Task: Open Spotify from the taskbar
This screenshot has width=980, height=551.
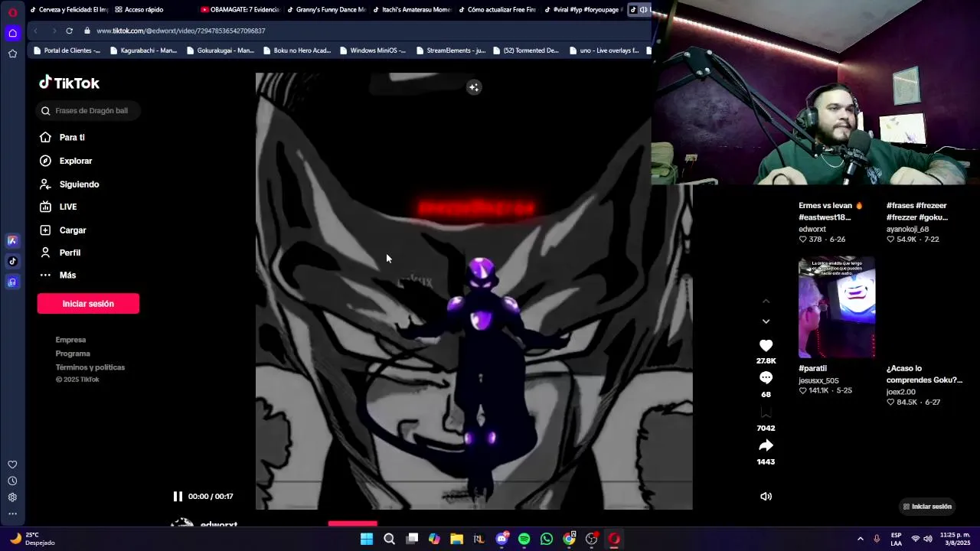Action: (x=524, y=539)
